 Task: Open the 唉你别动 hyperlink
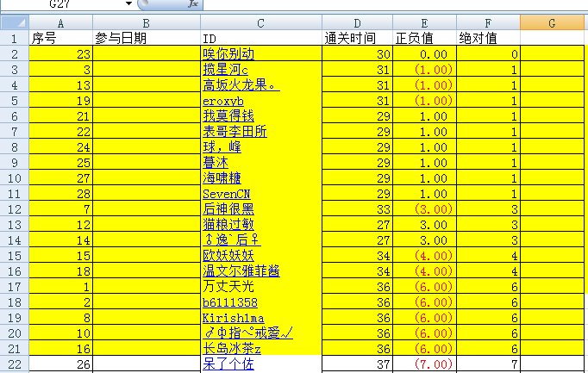(x=228, y=54)
